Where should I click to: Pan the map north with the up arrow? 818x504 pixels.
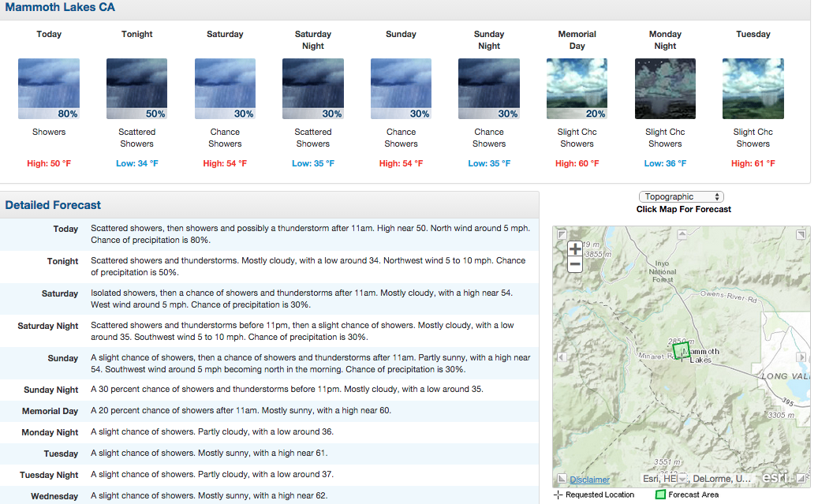(682, 234)
